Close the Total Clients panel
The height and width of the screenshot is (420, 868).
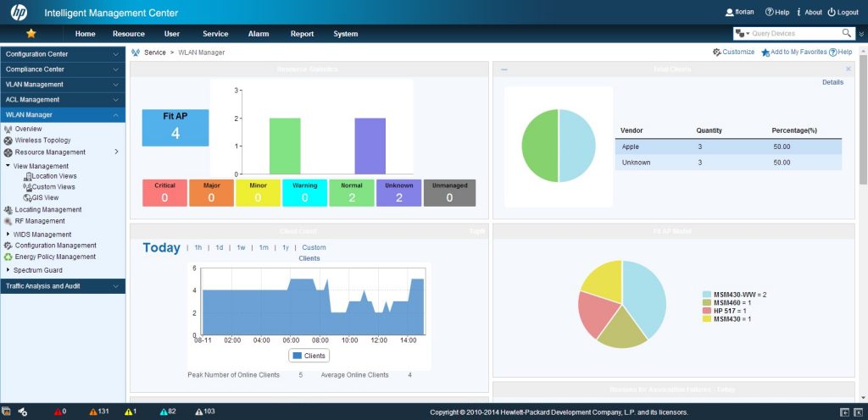click(x=848, y=69)
